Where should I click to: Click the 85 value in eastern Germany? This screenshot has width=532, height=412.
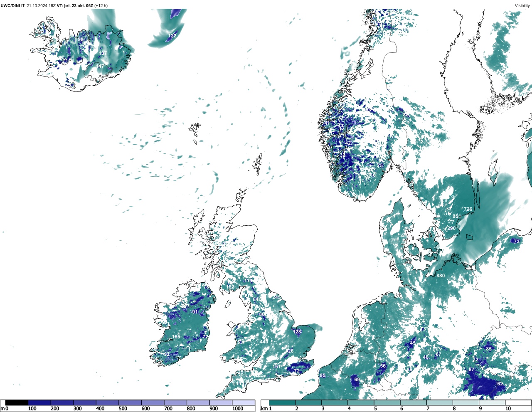pyautogui.click(x=489, y=349)
